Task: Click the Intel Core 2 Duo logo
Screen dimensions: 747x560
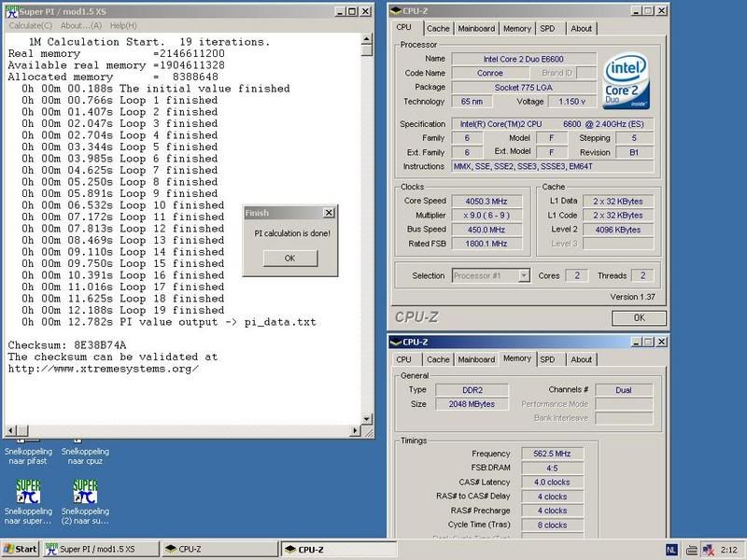Action: tap(627, 81)
